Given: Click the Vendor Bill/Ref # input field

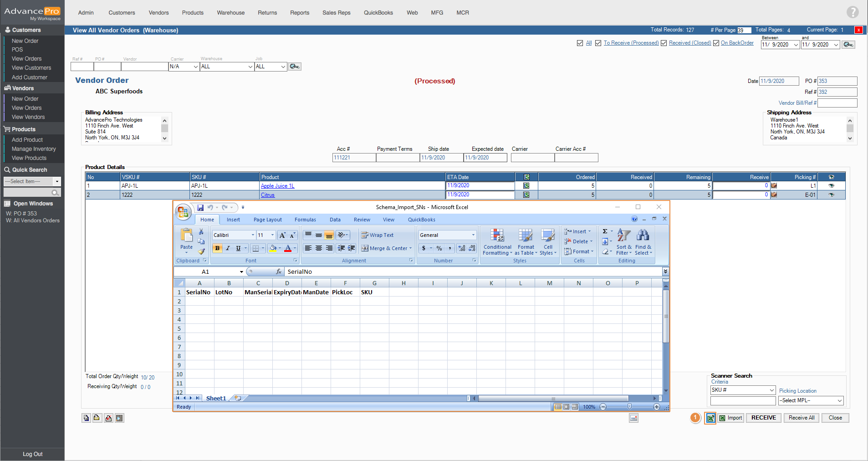Looking at the screenshot, I should pyautogui.click(x=837, y=103).
